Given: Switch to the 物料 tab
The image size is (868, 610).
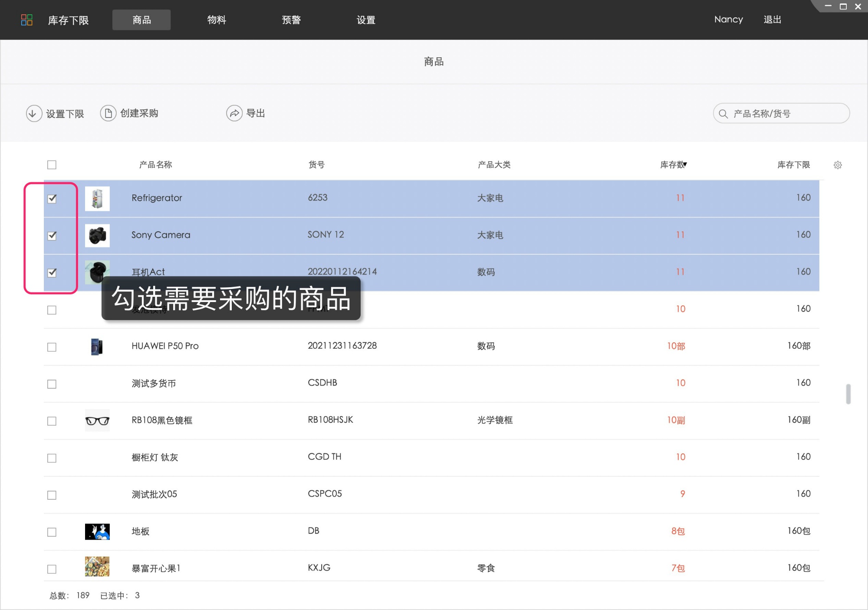Looking at the screenshot, I should click(x=216, y=20).
